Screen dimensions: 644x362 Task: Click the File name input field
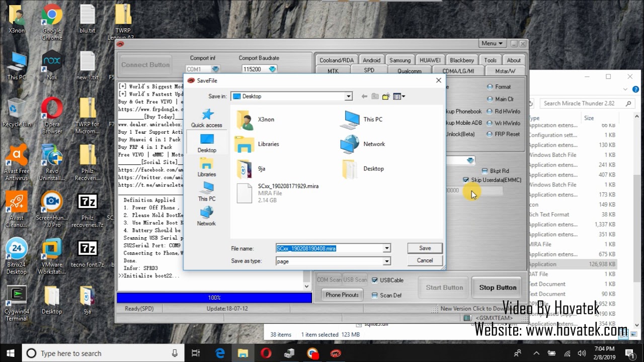[x=330, y=248]
